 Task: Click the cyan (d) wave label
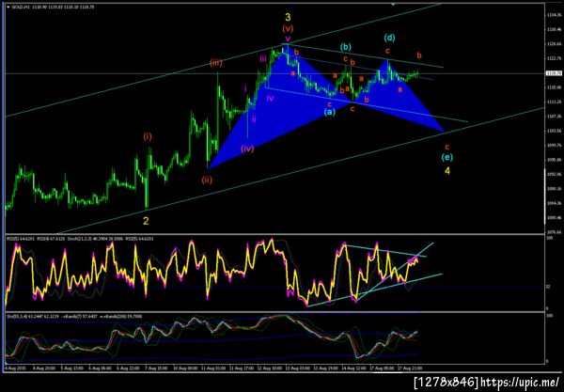(x=389, y=37)
